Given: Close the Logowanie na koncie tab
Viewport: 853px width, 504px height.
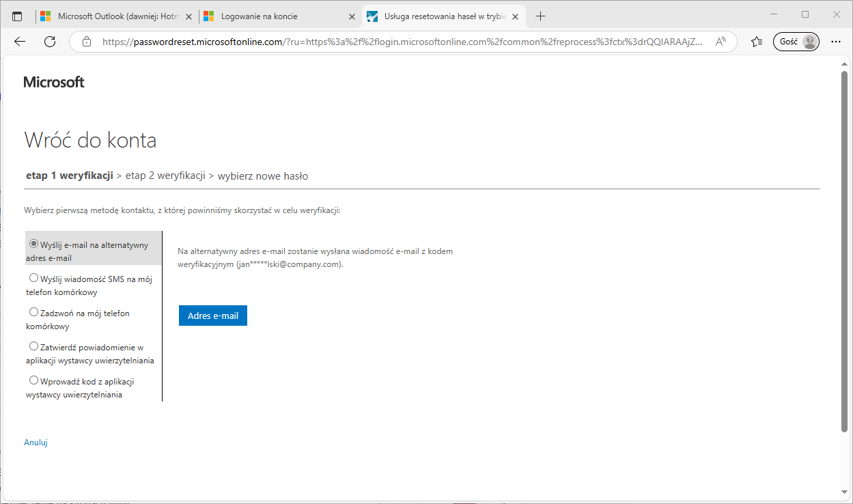Looking at the screenshot, I should click(352, 16).
